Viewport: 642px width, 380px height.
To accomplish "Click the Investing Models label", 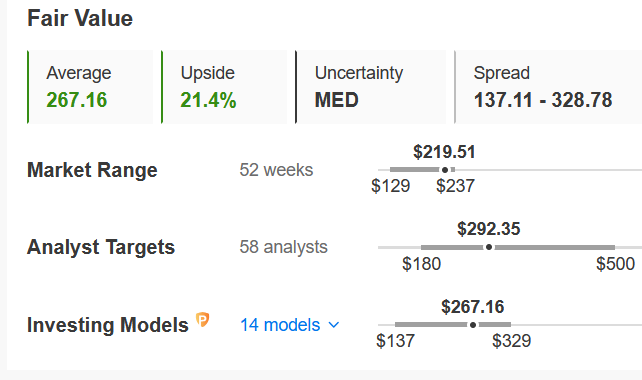I will point(108,325).
